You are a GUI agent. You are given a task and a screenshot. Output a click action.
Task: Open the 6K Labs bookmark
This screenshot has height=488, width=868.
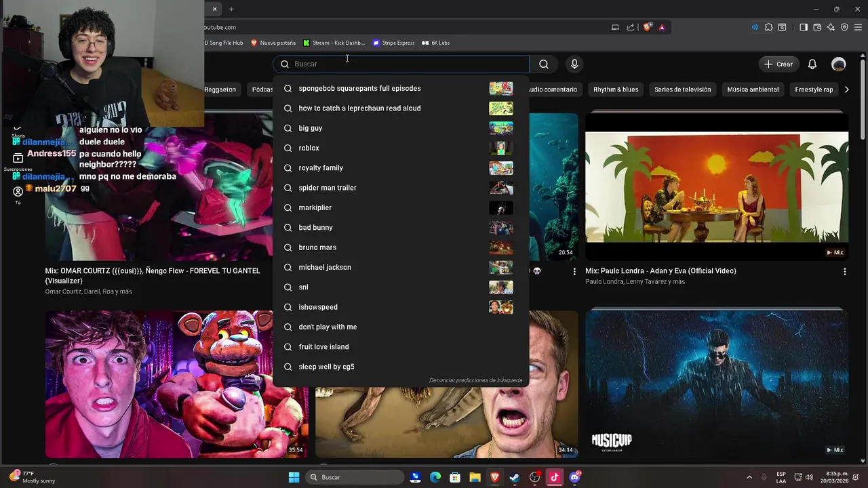point(435,43)
